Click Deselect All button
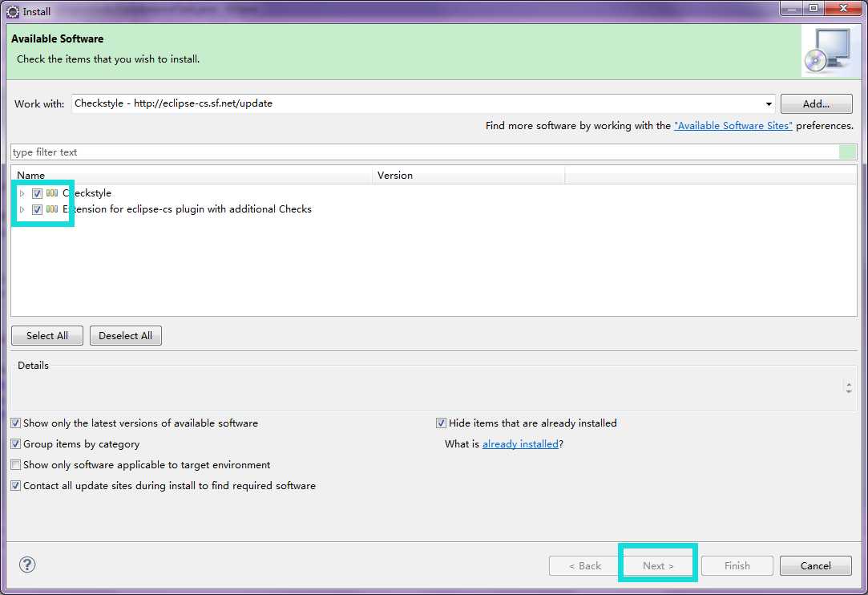The height and width of the screenshot is (595, 868). pyautogui.click(x=126, y=336)
